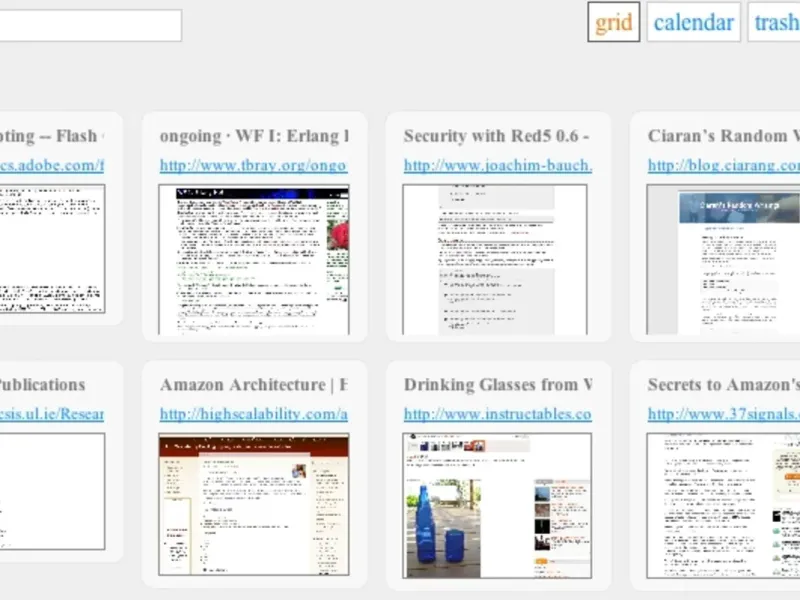Switch to the grid view tab

coord(613,22)
